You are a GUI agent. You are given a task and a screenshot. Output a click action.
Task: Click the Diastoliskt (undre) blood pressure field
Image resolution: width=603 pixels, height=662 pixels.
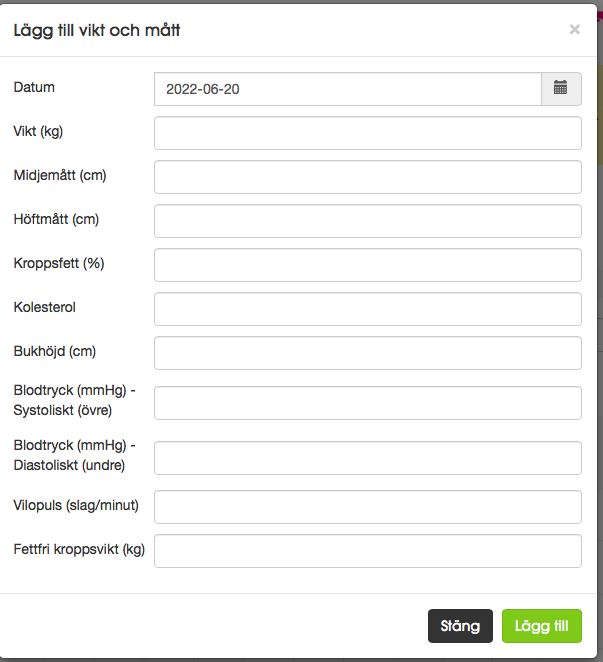click(x=368, y=458)
